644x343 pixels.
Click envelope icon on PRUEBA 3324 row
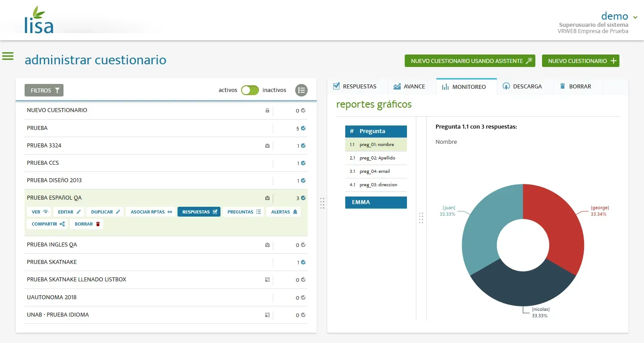point(267,146)
